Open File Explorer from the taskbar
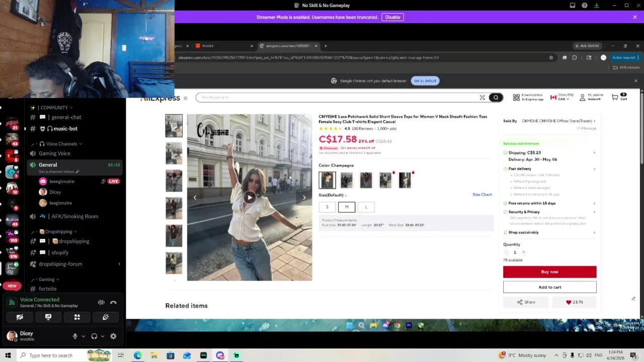644x362 pixels. coord(154,355)
